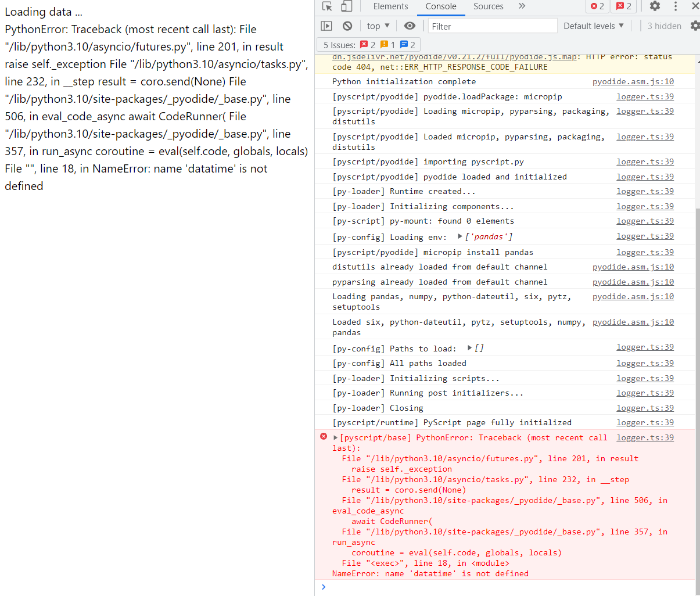
Task: Show the console sidebar panel
Action: pos(326,26)
